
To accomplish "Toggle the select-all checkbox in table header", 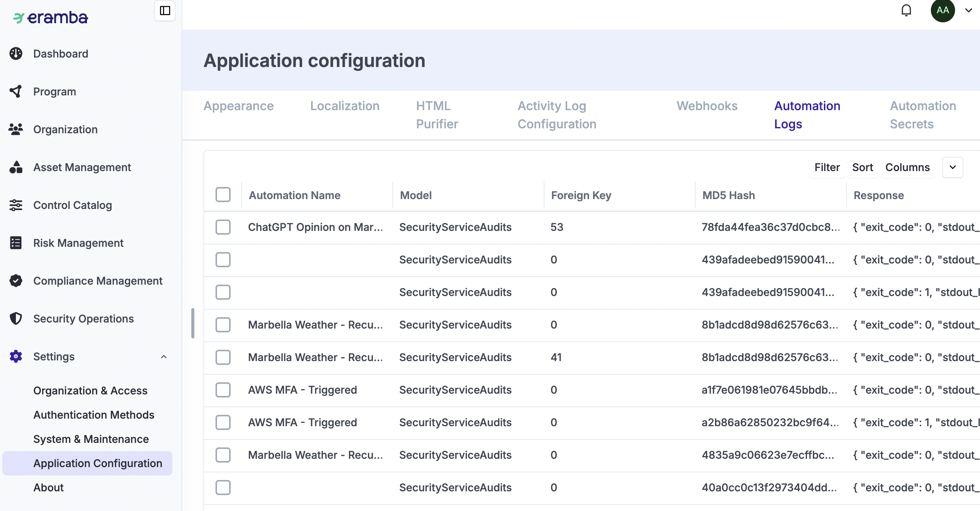I will (223, 195).
